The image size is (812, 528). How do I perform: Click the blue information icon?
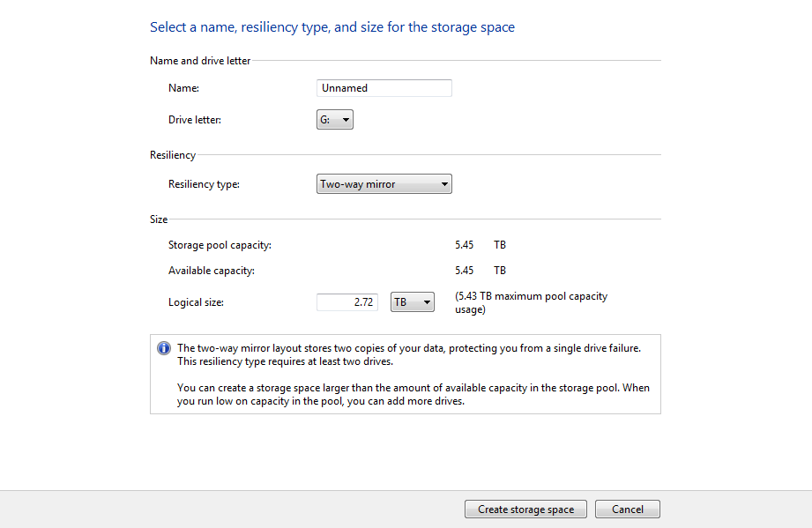click(164, 348)
